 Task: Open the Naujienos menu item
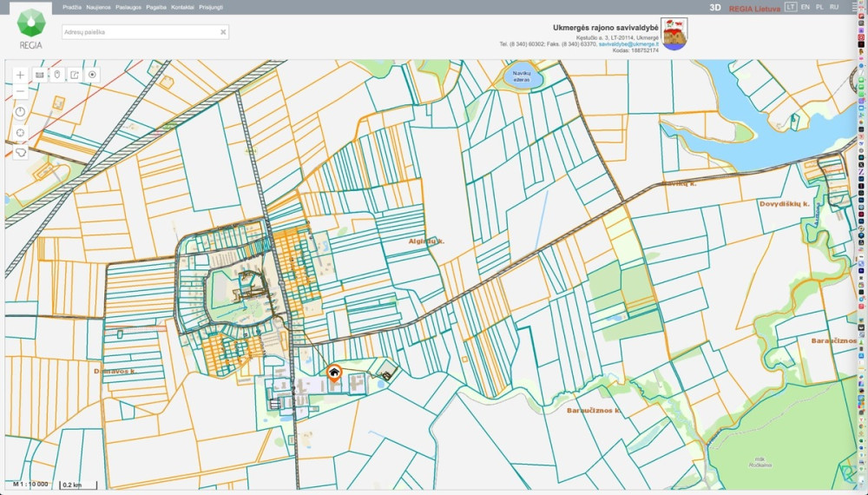pyautogui.click(x=99, y=7)
